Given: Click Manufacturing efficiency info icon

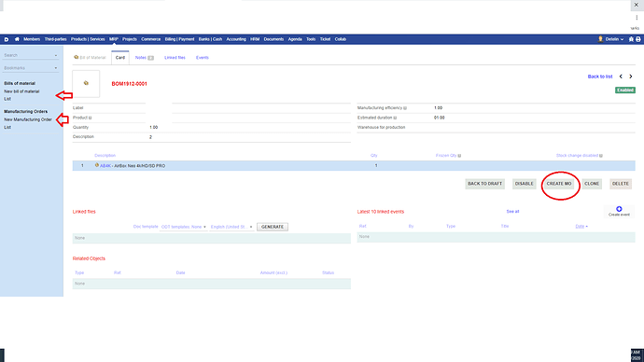Looking at the screenshot, I should click(x=404, y=108).
